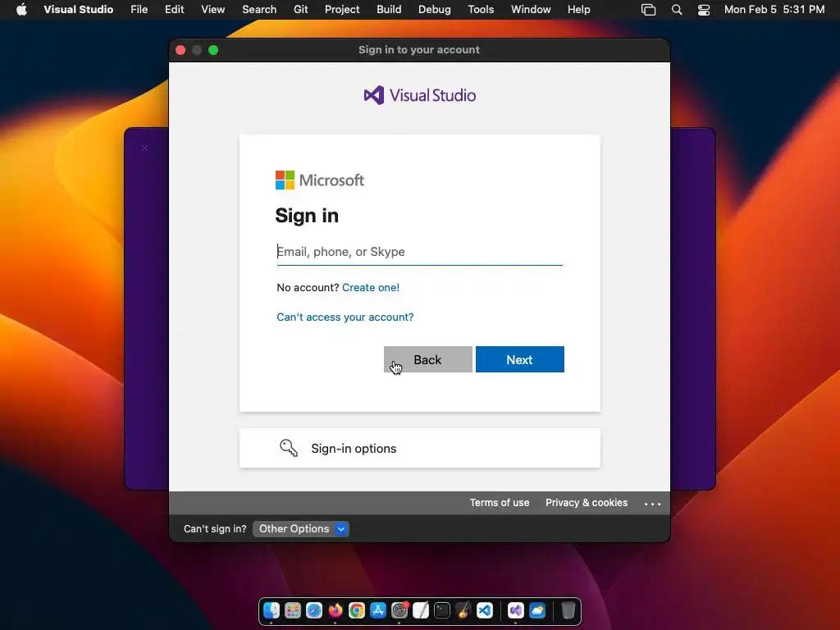Click the Next button
This screenshot has width=840, height=630.
point(519,359)
